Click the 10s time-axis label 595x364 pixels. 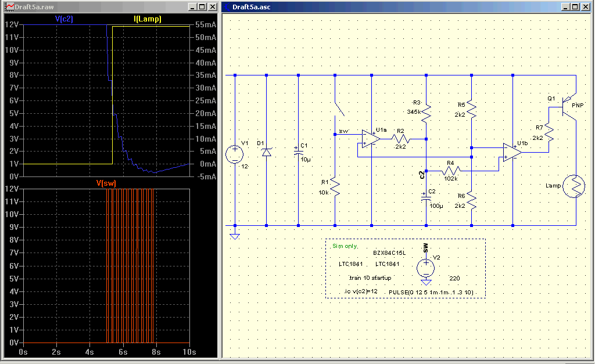[x=189, y=352]
